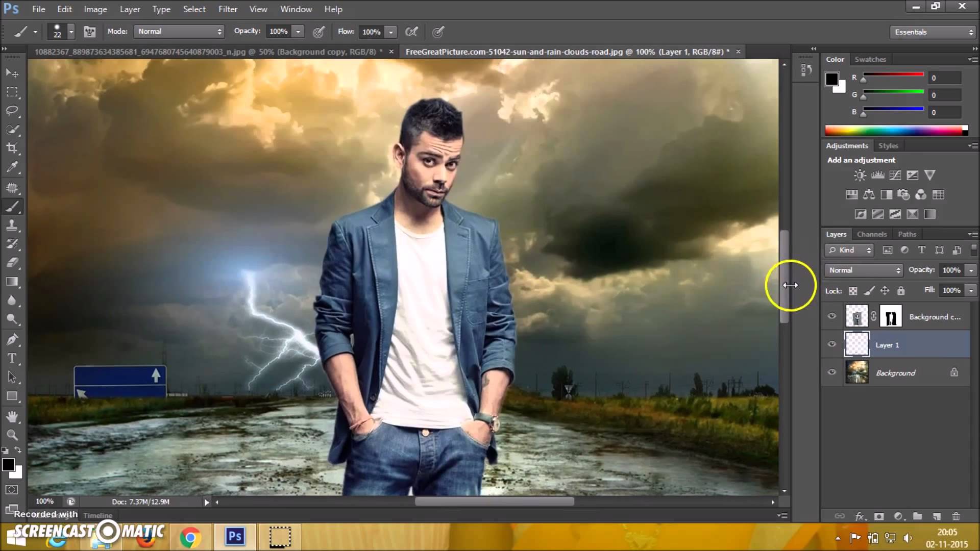Select the Hand tool
This screenshot has width=980, height=551.
click(x=12, y=416)
